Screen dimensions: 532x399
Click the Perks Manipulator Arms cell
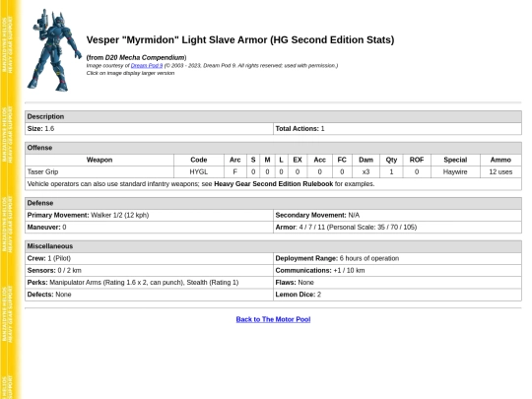point(149,283)
